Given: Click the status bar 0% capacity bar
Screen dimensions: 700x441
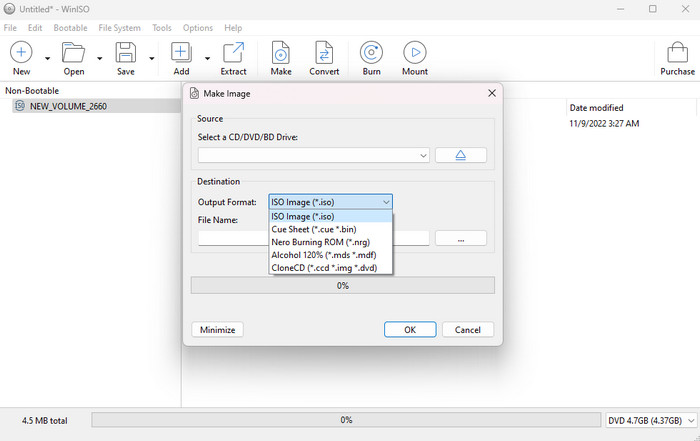Looking at the screenshot, I should [x=346, y=420].
